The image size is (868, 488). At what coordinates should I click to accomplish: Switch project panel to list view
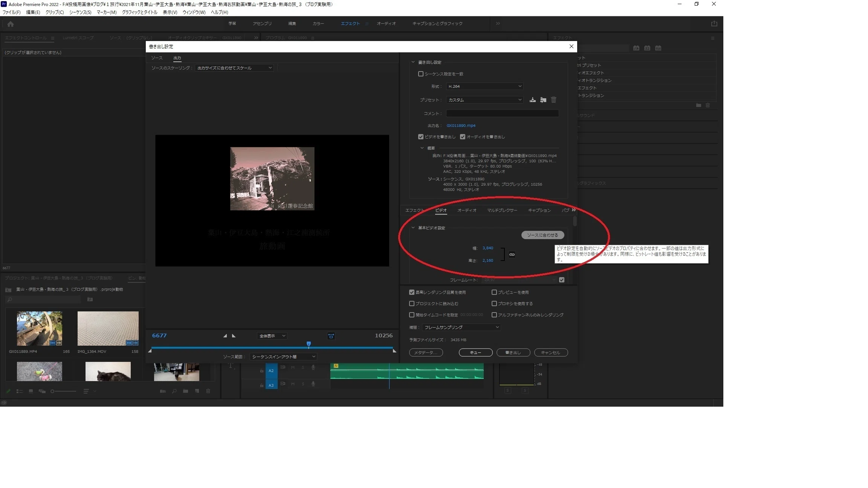click(19, 391)
